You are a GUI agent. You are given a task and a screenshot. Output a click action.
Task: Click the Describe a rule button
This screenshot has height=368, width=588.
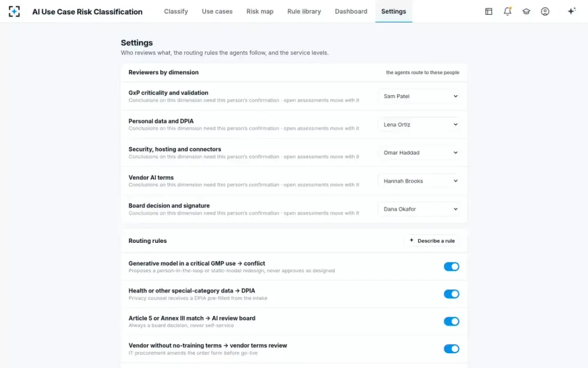(432, 241)
